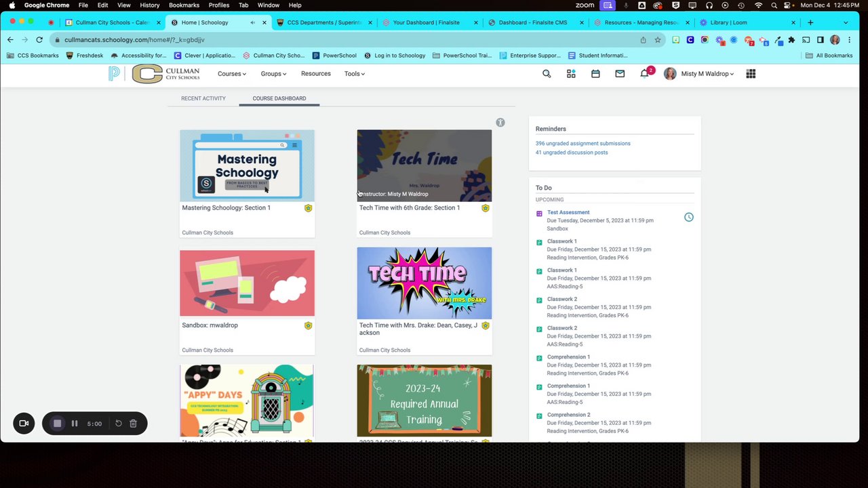This screenshot has height=488, width=868.
Task: Open the notifications bell icon
Action: (x=644, y=74)
